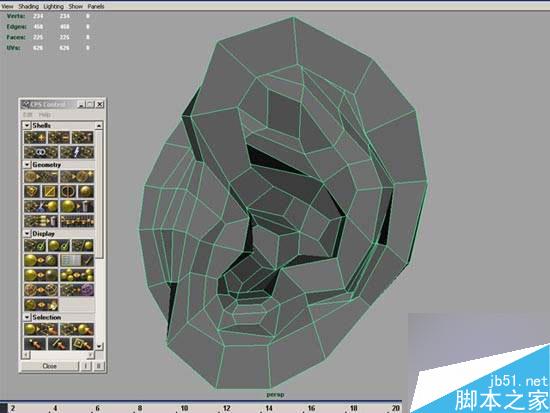The height and width of the screenshot is (413, 550).
Task: Minimize the CPS Control window
Action: tap(81, 104)
